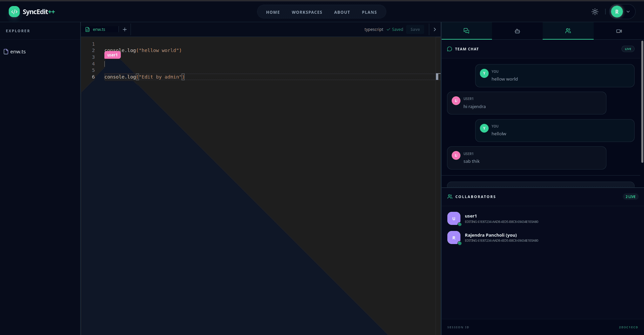The height and width of the screenshot is (335, 644).
Task: Place cursor on line 6 code
Action: coord(144,77)
